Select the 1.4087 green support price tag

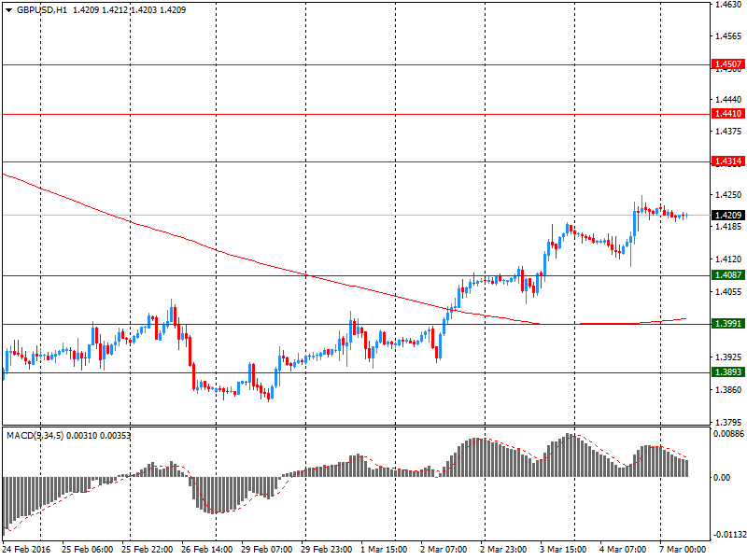pos(728,275)
